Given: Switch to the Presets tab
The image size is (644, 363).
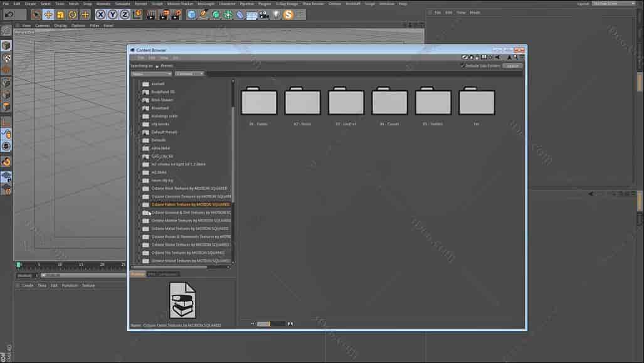Looking at the screenshot, I should click(x=137, y=273).
